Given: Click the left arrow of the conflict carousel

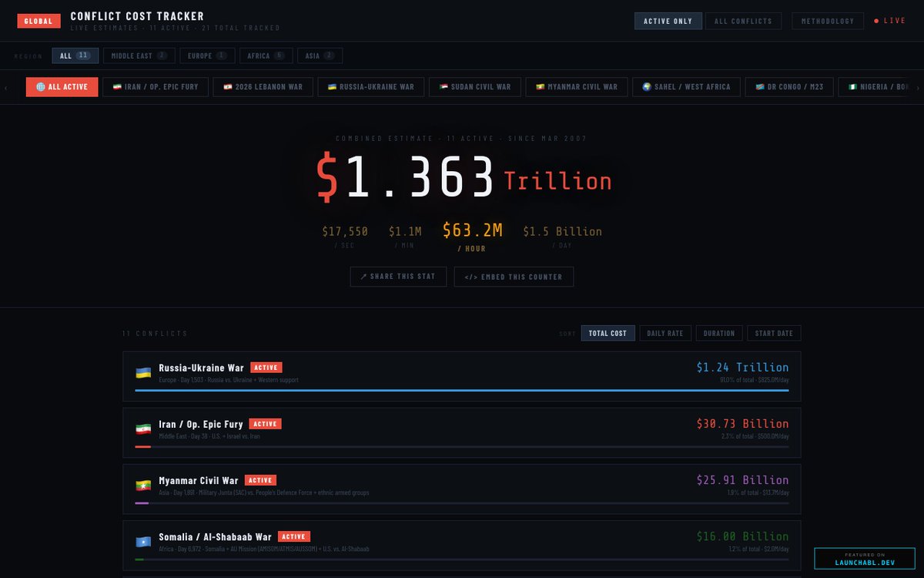Looking at the screenshot, I should pyautogui.click(x=6, y=87).
